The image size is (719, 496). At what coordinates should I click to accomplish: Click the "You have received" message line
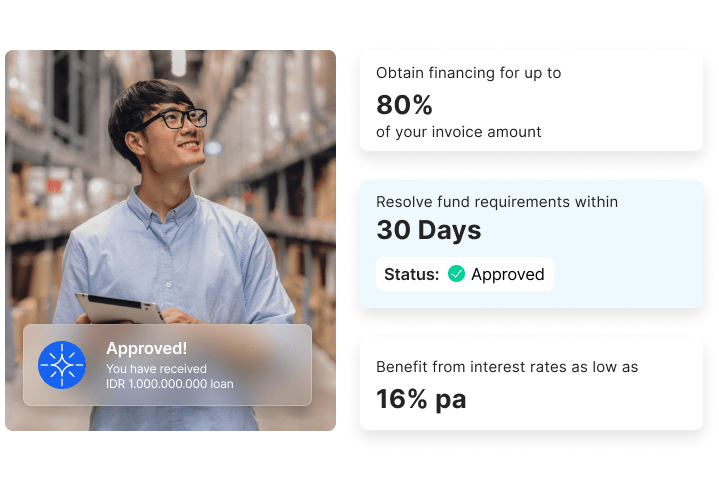pos(156,369)
